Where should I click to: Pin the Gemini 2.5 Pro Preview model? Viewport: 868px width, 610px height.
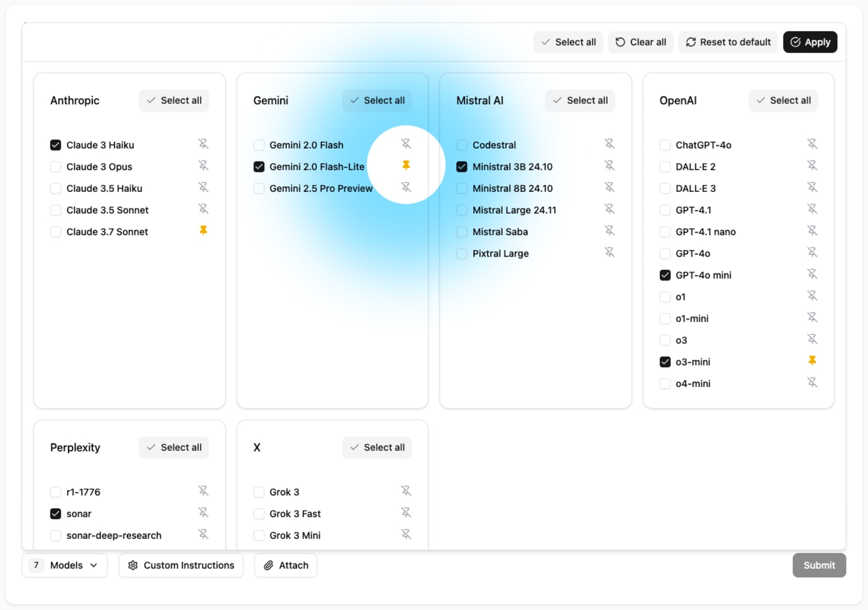tap(406, 187)
